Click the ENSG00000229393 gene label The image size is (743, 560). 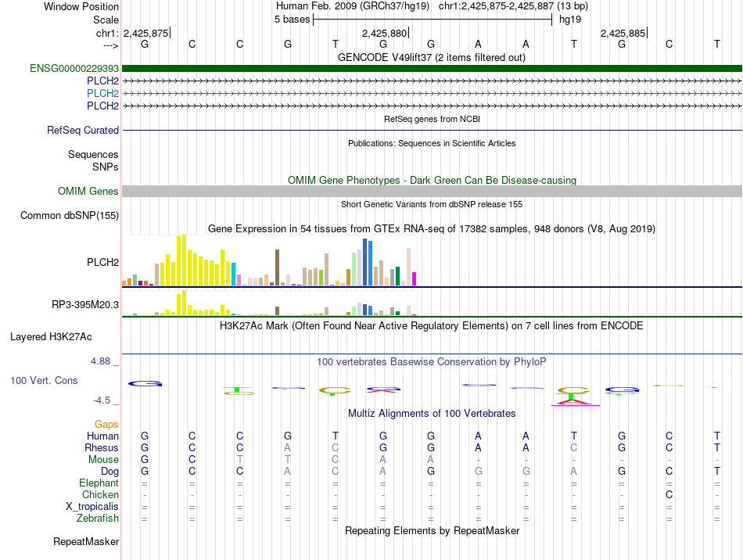[x=74, y=69]
